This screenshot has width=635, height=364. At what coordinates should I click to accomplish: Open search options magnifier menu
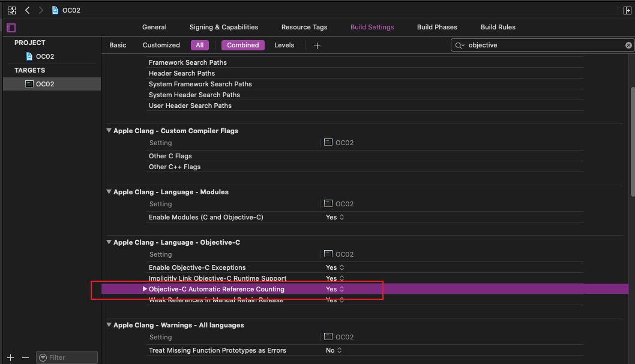point(459,46)
